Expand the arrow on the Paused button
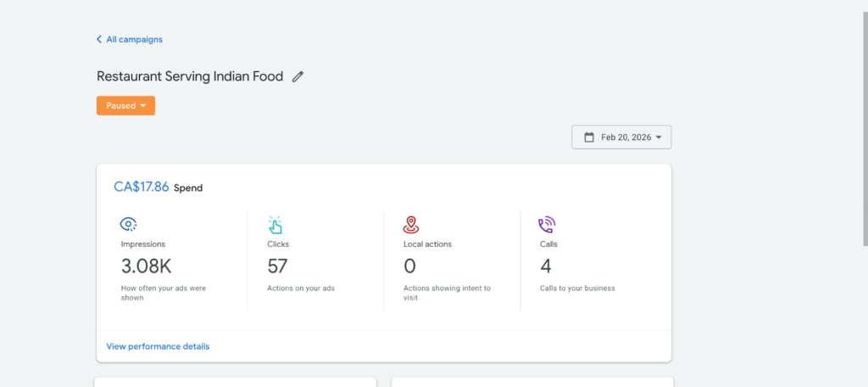Viewport: 868px width, 387px height. [x=142, y=106]
